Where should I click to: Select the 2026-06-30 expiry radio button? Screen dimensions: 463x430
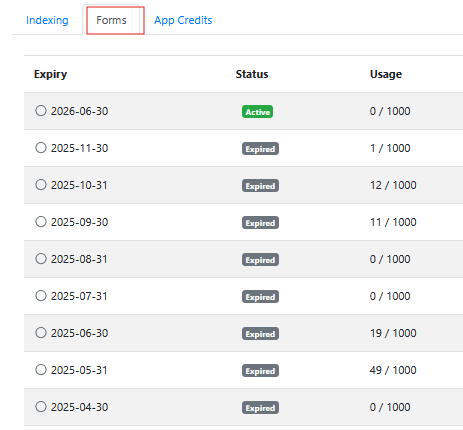41,110
